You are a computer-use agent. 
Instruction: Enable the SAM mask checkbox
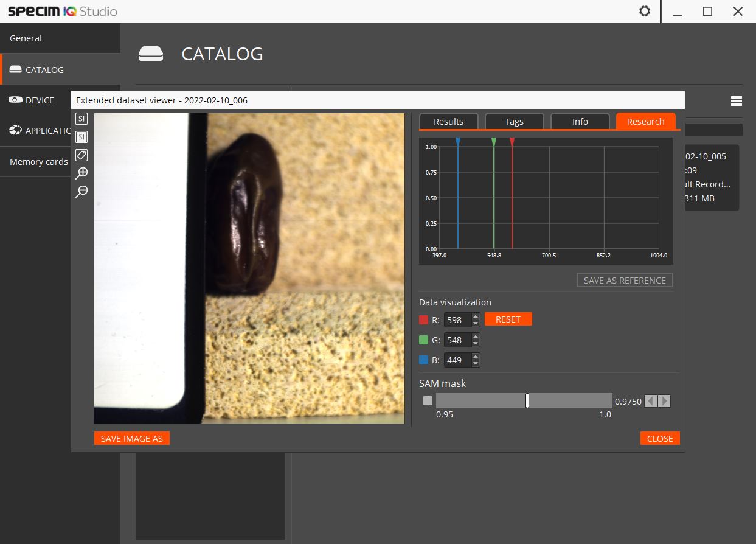click(428, 400)
